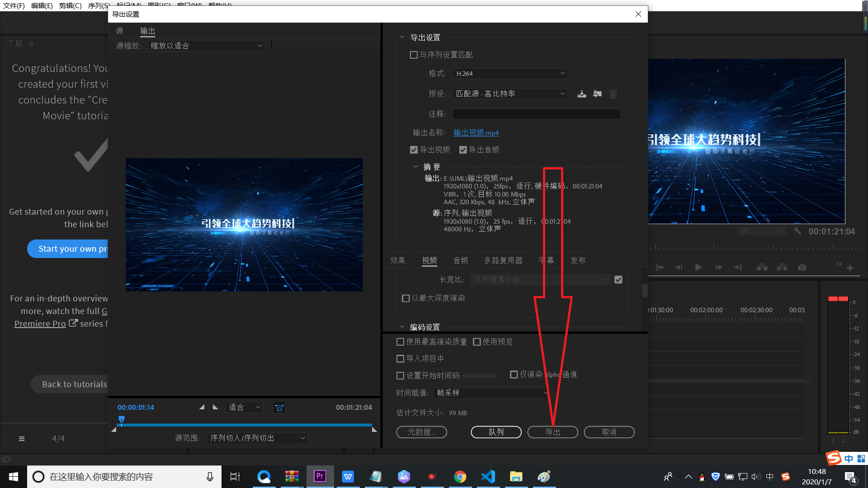
Task: Click the delete preset trash icon
Action: click(613, 94)
